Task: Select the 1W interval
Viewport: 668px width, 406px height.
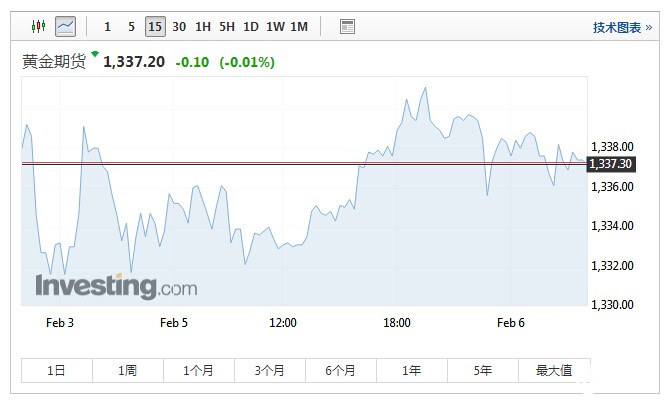Action: [x=275, y=26]
